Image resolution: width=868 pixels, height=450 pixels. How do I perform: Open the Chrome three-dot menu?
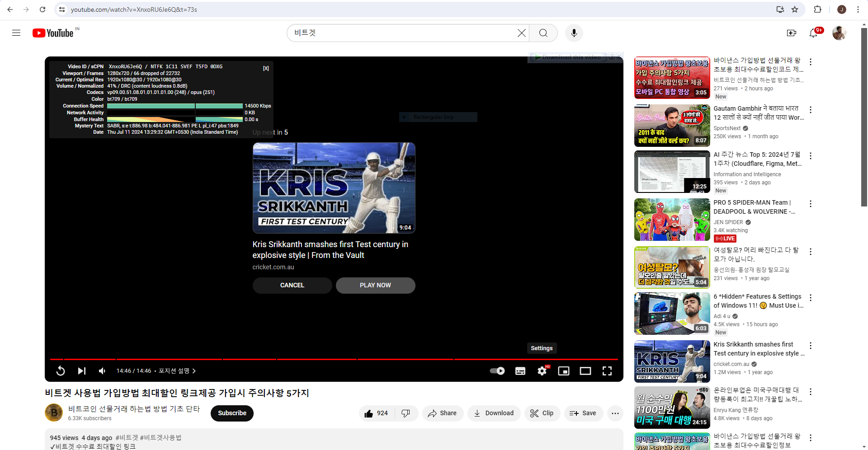[858, 9]
